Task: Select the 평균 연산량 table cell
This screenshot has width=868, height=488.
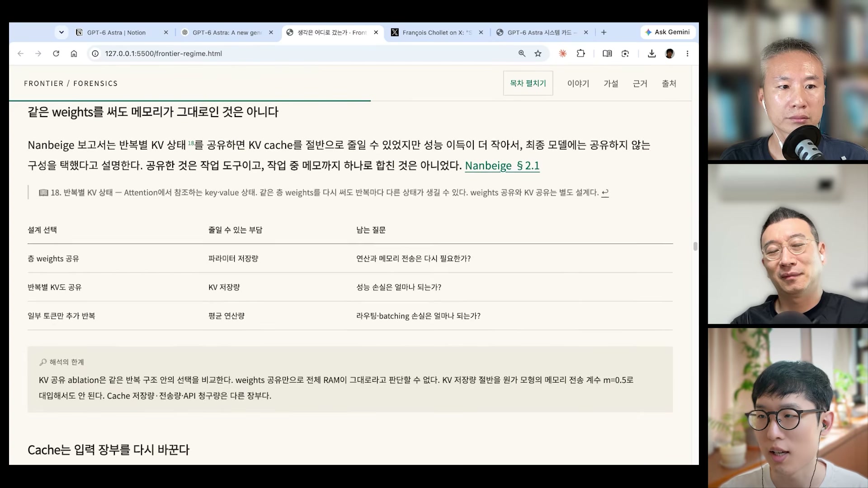Action: click(226, 316)
